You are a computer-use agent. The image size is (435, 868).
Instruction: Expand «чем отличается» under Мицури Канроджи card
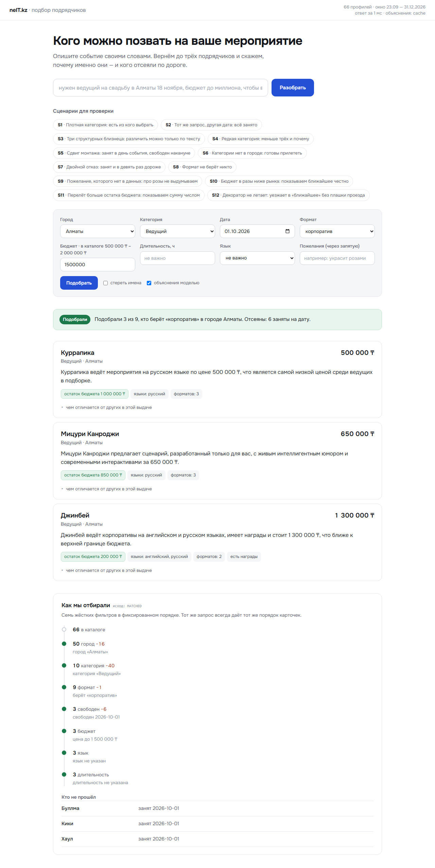(x=106, y=489)
